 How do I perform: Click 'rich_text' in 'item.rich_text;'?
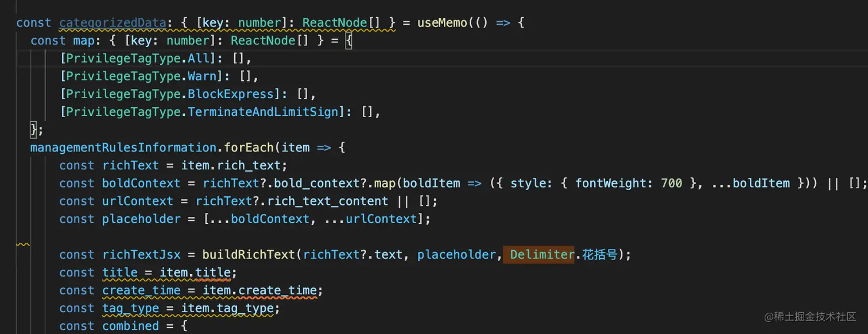[249, 165]
